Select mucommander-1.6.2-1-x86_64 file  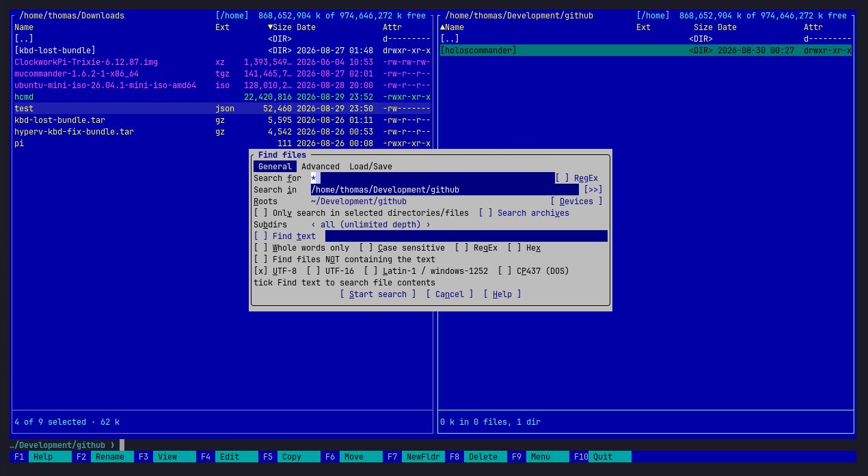click(x=222, y=74)
